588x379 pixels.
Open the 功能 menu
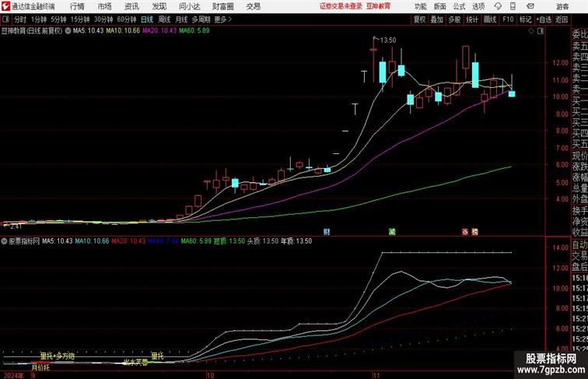coord(420,6)
